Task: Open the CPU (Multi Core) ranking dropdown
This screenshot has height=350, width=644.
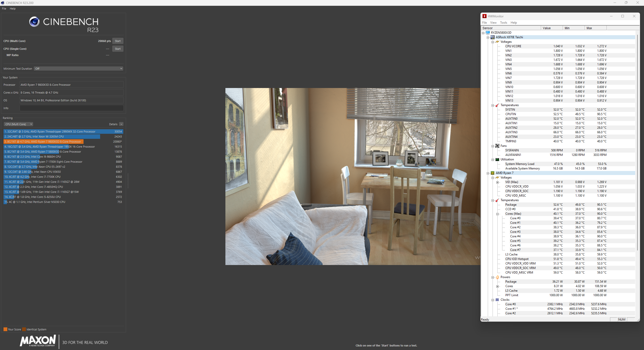Action: pos(18,124)
